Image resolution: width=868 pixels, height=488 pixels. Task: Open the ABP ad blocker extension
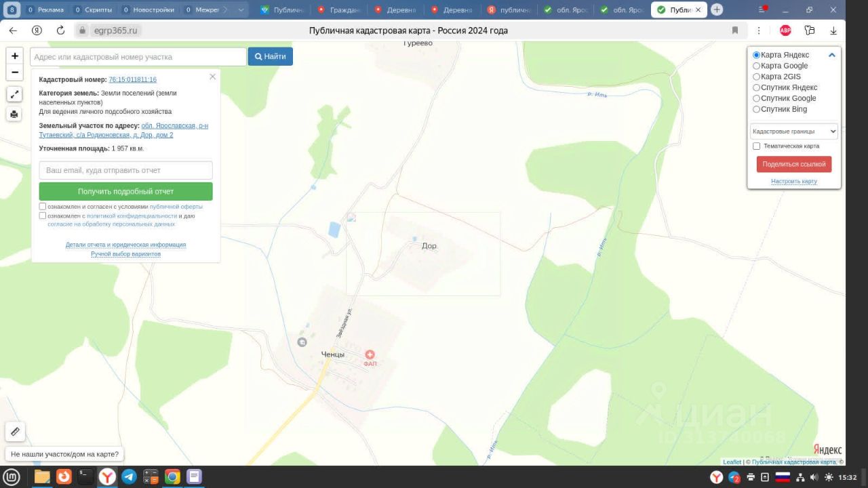click(x=785, y=30)
